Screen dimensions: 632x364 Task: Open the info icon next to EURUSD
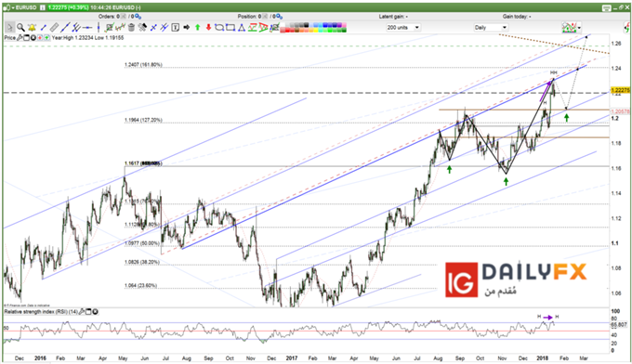pos(43,7)
